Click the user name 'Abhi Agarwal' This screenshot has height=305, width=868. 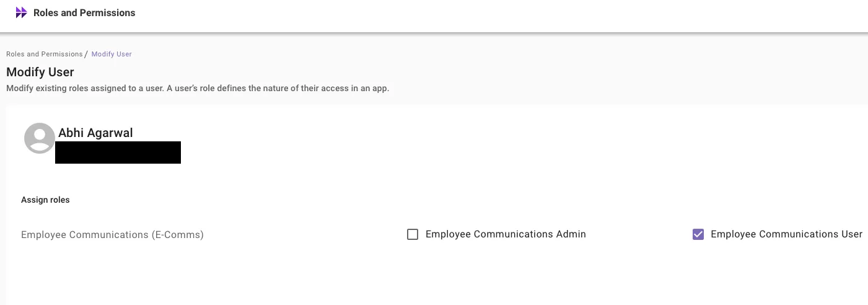coord(95,133)
